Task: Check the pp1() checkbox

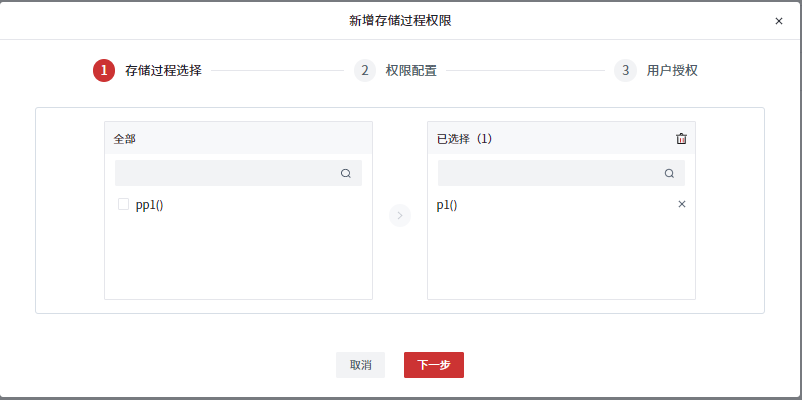Action: (124, 204)
